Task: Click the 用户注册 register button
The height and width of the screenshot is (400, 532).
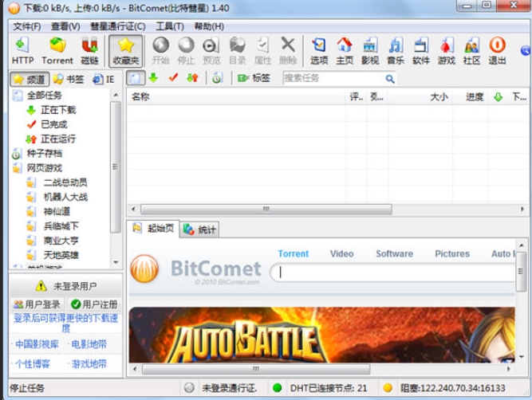Action: [94, 304]
